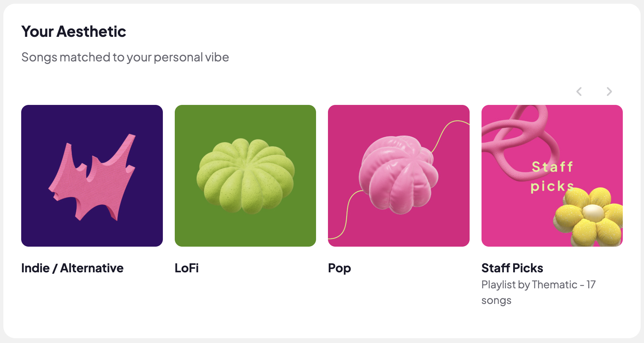Click 'Songs matched to your personal vibe' subtitle
644x343 pixels.
[125, 57]
